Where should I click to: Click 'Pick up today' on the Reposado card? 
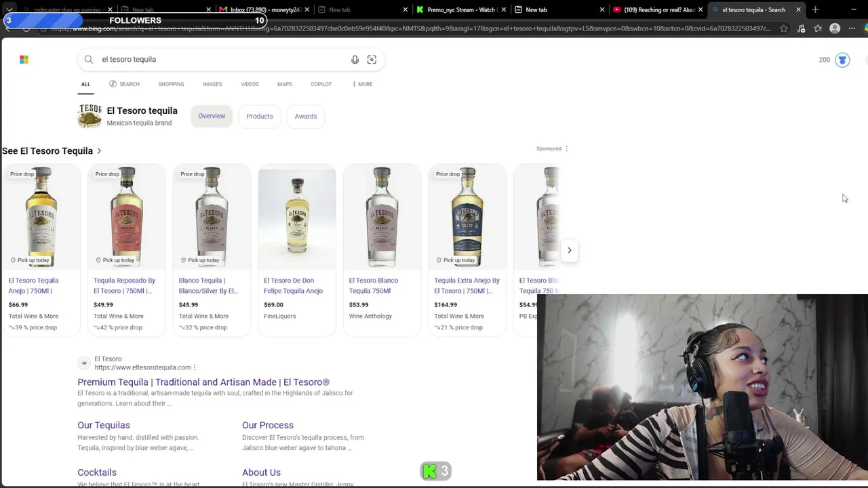(115, 260)
